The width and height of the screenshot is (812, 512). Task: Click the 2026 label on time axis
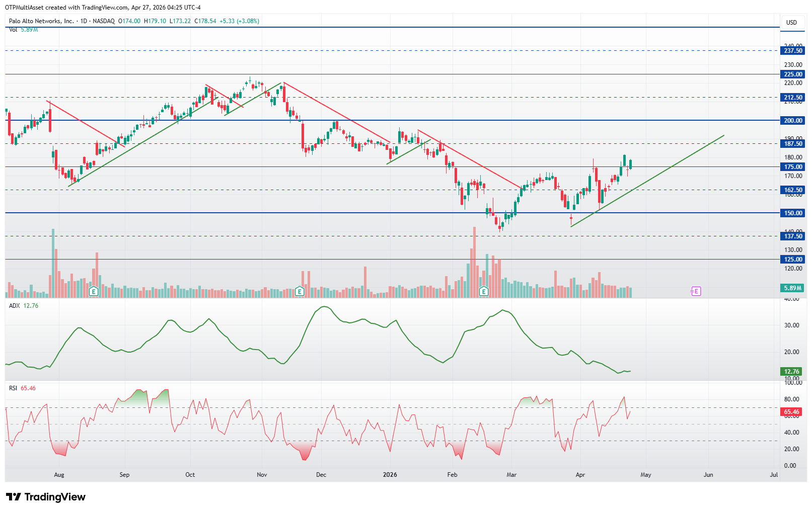pos(390,475)
